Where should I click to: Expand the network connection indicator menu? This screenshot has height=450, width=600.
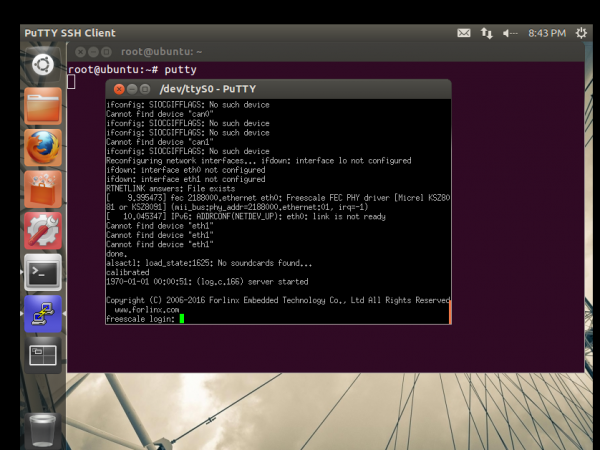click(x=487, y=33)
